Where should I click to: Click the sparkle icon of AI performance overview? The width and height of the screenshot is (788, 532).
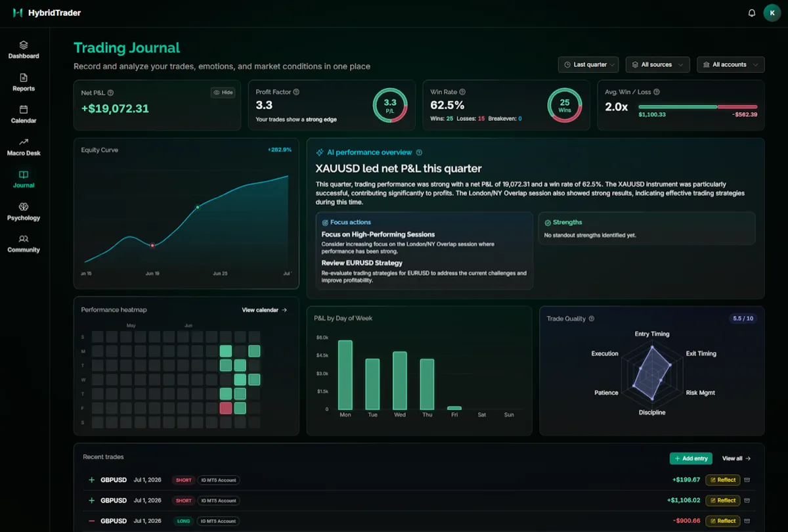coord(320,152)
